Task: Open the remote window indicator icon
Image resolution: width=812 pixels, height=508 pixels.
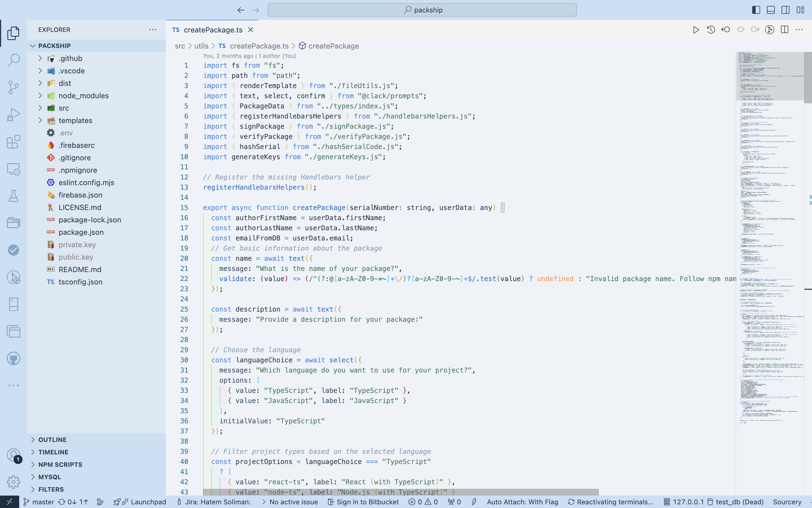Action: 9,502
